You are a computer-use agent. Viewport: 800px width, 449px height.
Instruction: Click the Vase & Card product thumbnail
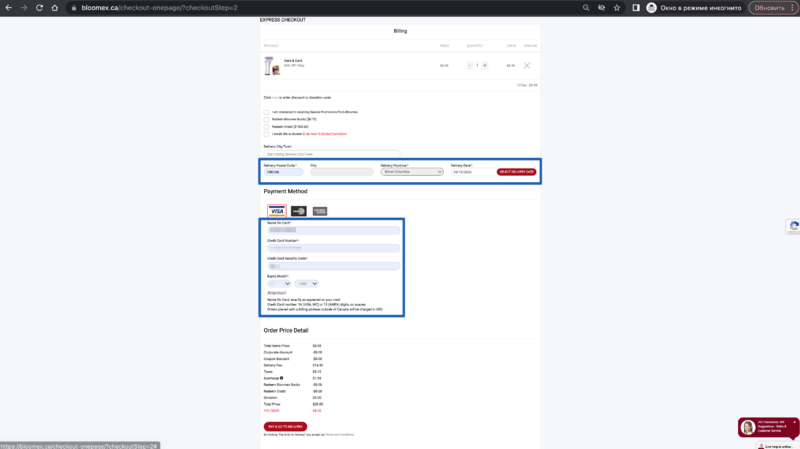coord(272,66)
